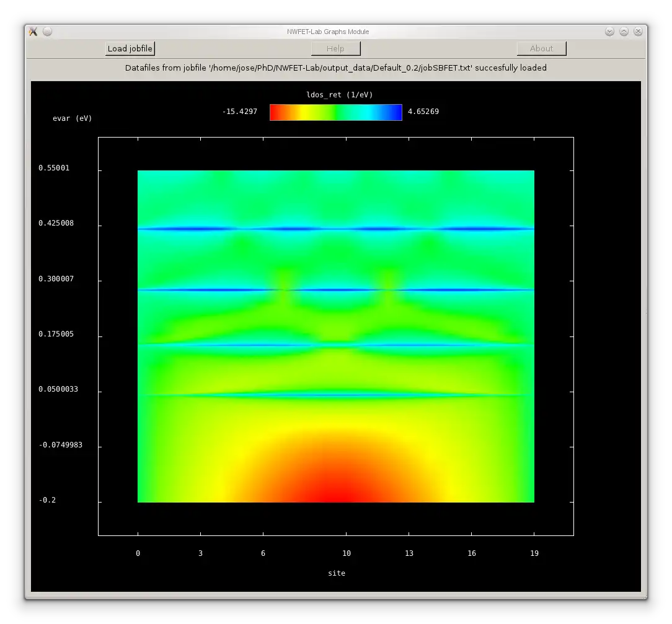Minimize the NWFET-Lab Graphs window
This screenshot has width=672, height=624.
coord(609,32)
